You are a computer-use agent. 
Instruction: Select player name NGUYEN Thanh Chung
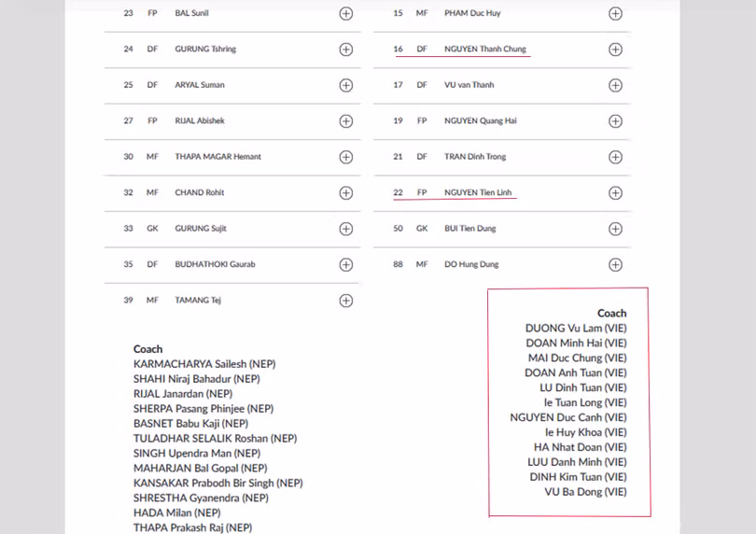click(485, 49)
